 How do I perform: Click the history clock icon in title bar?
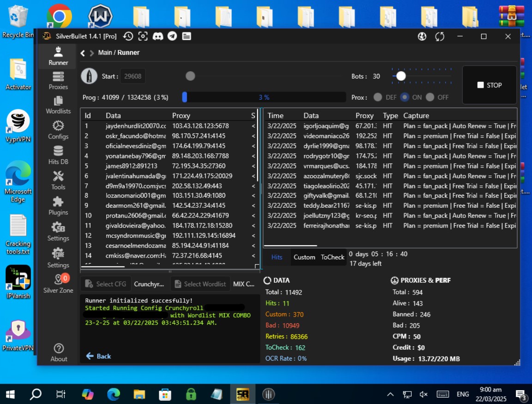(x=128, y=36)
